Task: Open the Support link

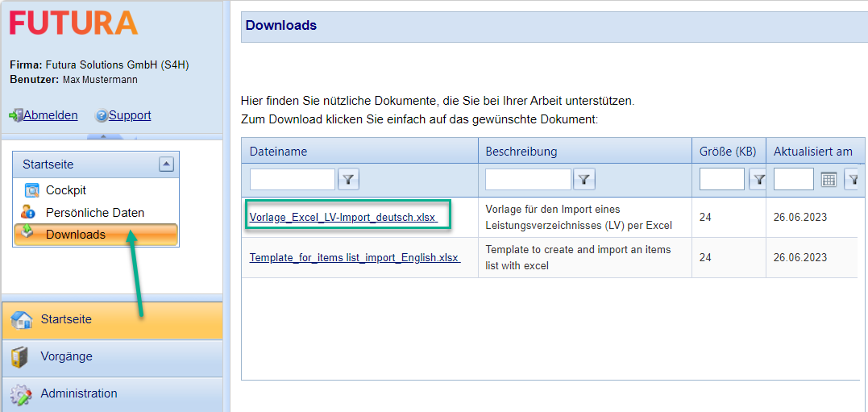Action: [x=130, y=115]
